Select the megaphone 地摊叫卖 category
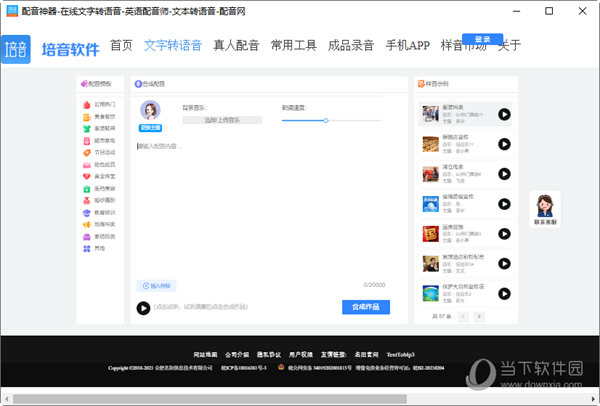600x406 pixels. coord(99,224)
